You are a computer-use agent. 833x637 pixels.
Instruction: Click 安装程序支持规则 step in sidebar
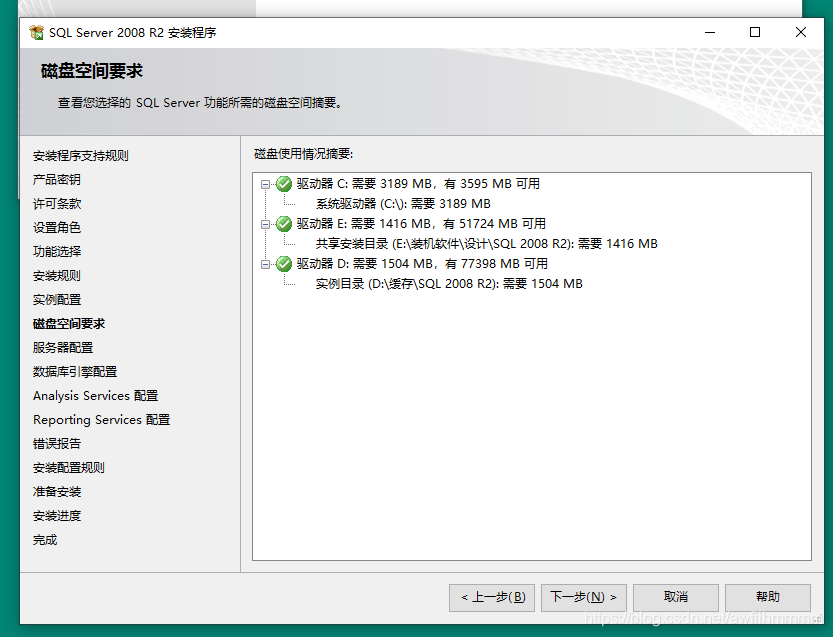[81, 156]
